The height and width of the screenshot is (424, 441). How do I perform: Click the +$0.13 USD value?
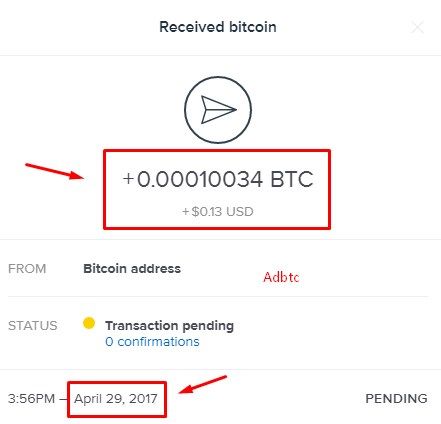218,212
